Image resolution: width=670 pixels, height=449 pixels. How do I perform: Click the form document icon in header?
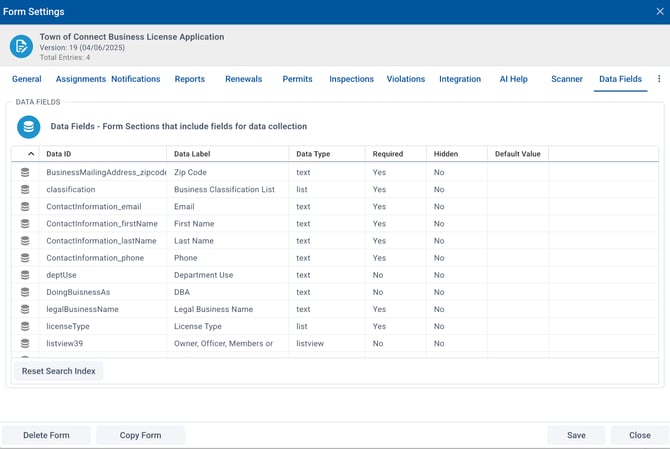click(21, 46)
